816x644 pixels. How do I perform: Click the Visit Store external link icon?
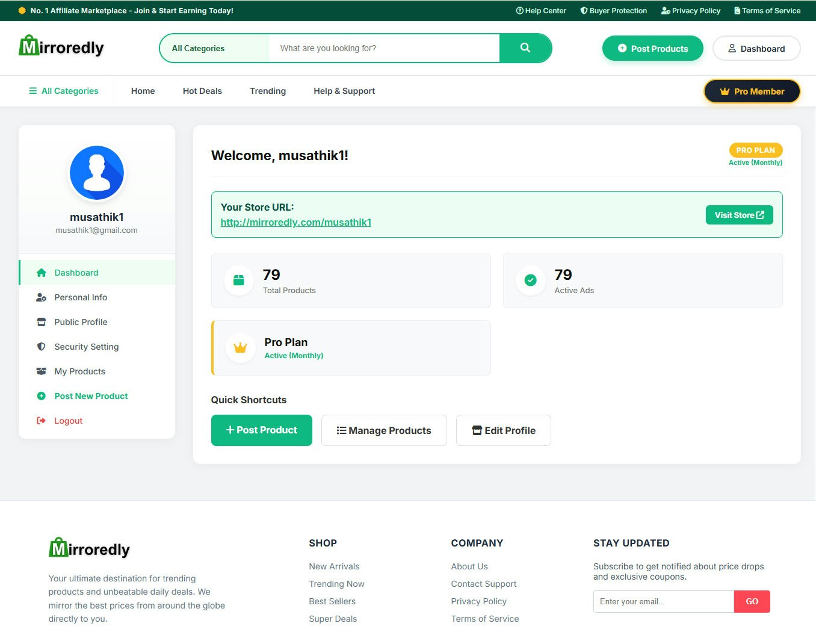[760, 214]
